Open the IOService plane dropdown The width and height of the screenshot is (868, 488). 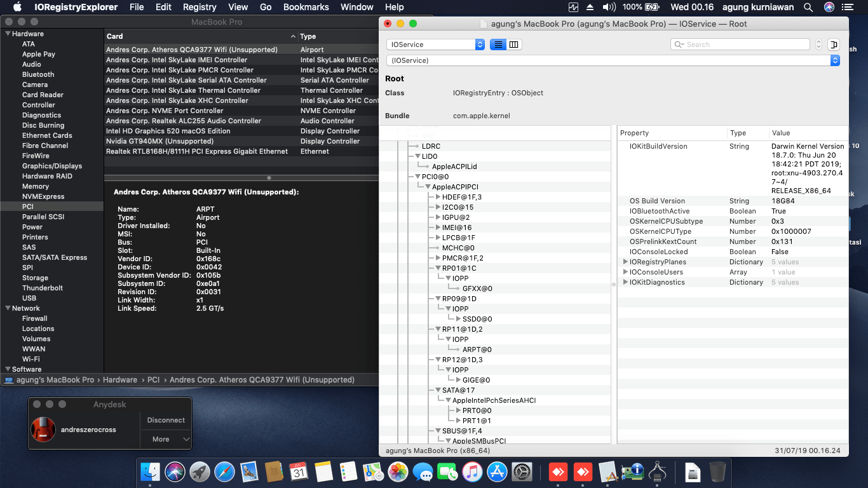coord(435,44)
